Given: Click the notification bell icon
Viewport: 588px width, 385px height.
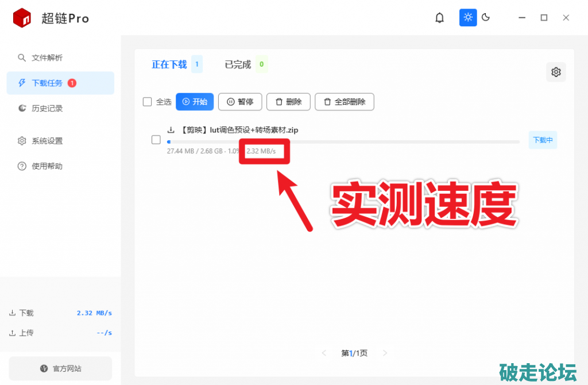Looking at the screenshot, I should coord(439,18).
